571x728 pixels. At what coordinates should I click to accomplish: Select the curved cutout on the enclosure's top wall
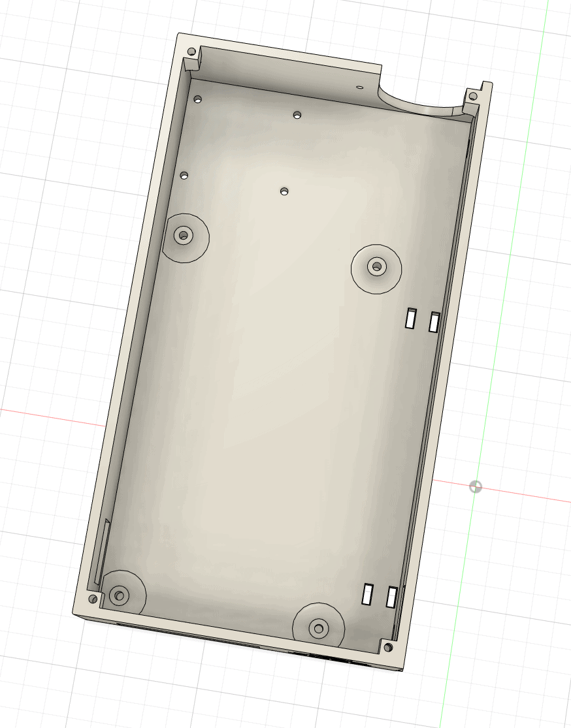(x=418, y=103)
